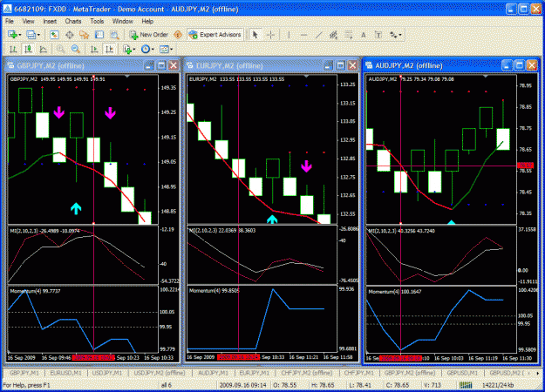Click the chart icon in EURJPY,M2 title bar
The image size is (545, 392).
[190, 65]
